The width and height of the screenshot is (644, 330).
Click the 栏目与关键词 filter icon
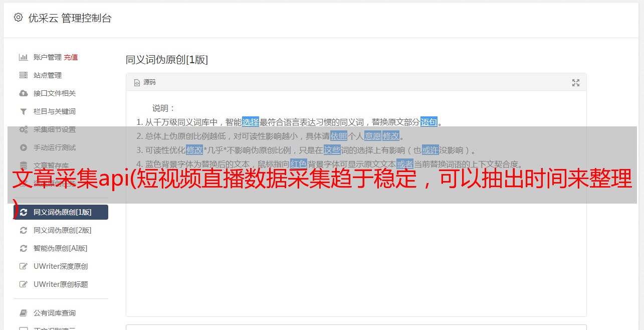click(23, 111)
